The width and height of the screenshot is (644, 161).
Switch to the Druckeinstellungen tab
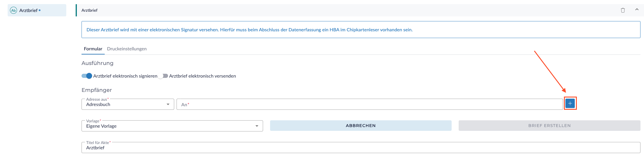pos(127,49)
